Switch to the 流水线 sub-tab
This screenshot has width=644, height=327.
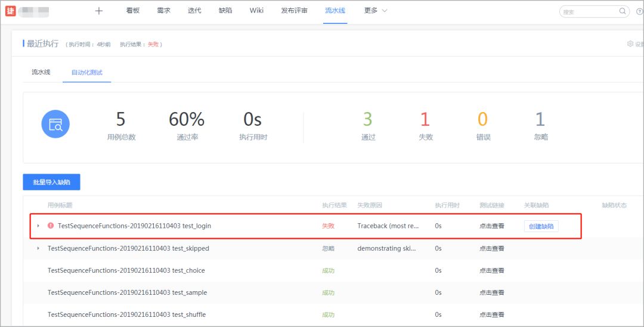pyautogui.click(x=41, y=72)
